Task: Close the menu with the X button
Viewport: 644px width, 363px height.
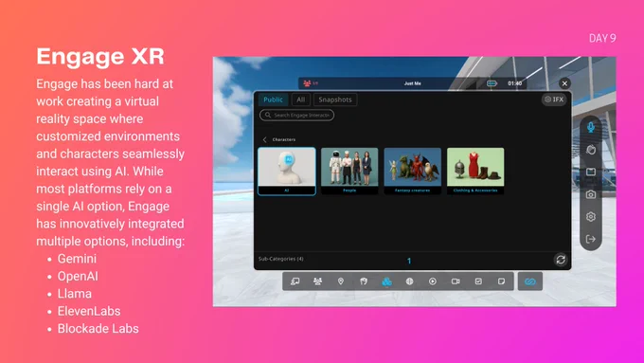Action: (x=564, y=83)
